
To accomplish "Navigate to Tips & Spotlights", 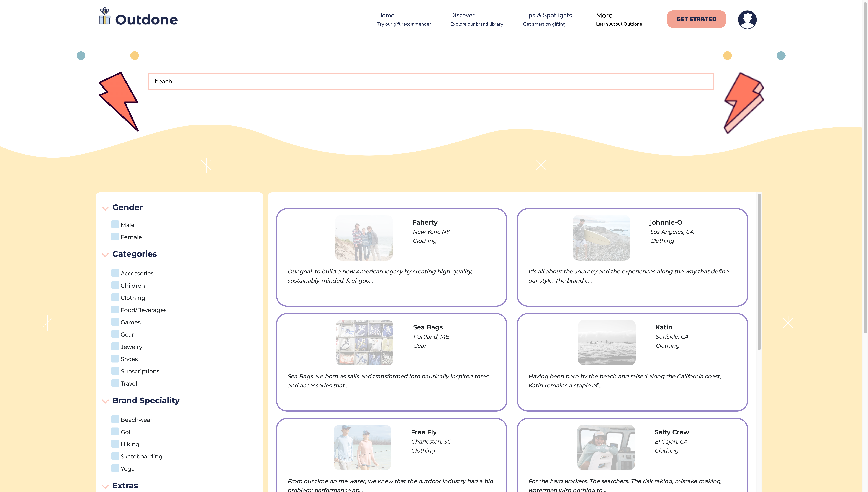I will click(547, 15).
